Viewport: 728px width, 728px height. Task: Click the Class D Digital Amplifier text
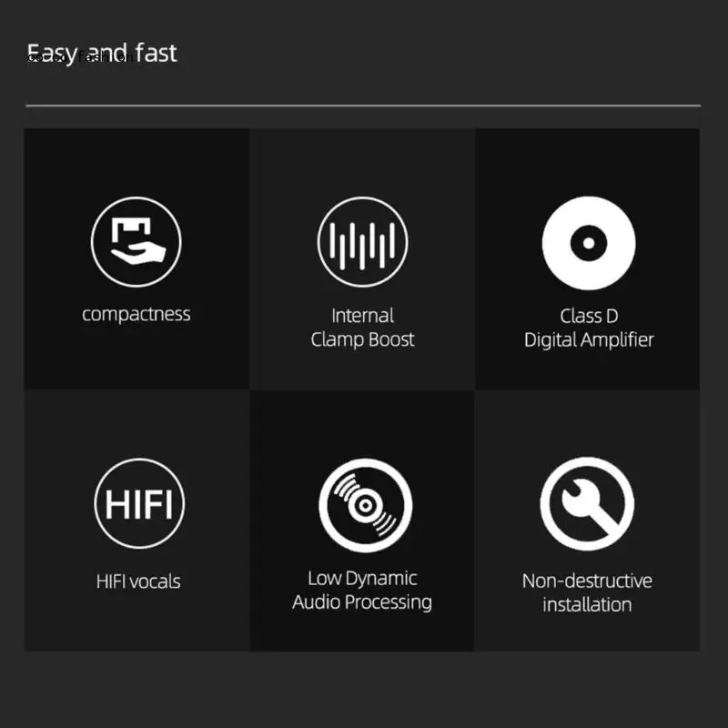click(589, 328)
